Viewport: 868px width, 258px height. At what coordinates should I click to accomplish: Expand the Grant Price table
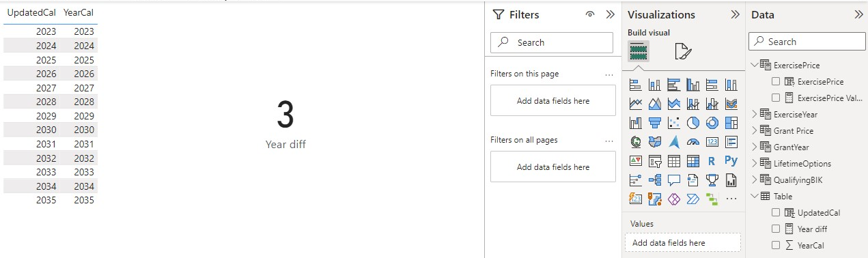click(755, 130)
